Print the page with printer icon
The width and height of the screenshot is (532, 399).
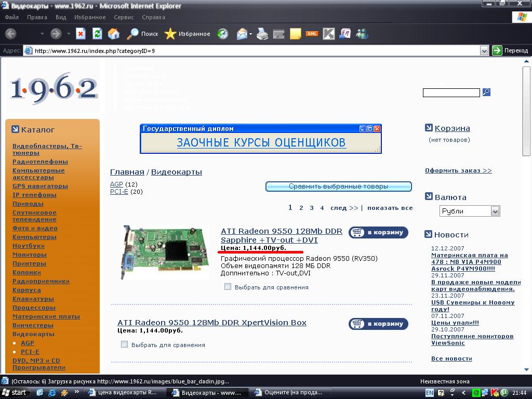[262, 34]
